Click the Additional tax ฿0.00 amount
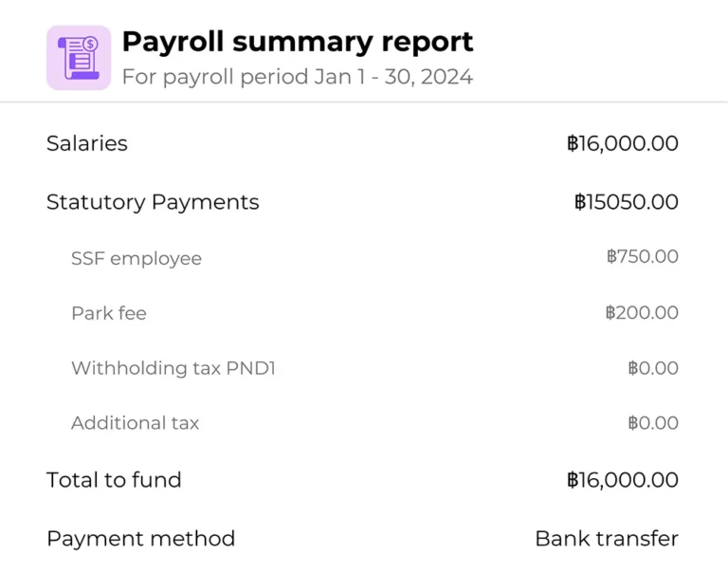This screenshot has height=573, width=728. [x=653, y=423]
